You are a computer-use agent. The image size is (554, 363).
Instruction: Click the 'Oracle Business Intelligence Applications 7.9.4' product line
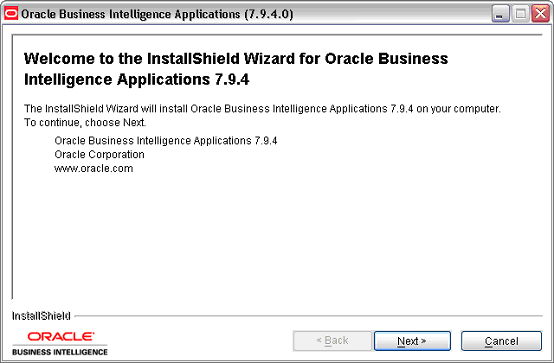(x=166, y=141)
